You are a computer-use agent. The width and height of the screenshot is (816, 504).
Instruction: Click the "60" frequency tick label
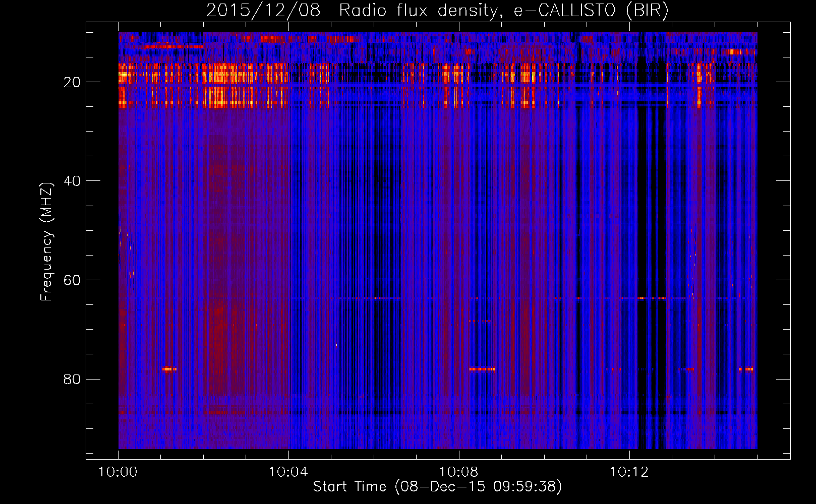click(72, 280)
